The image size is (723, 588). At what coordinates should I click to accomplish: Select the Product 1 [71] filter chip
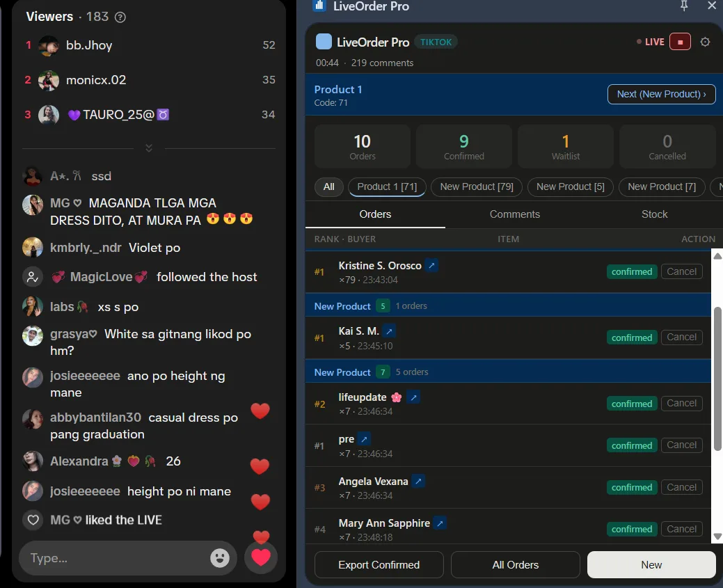[387, 186]
